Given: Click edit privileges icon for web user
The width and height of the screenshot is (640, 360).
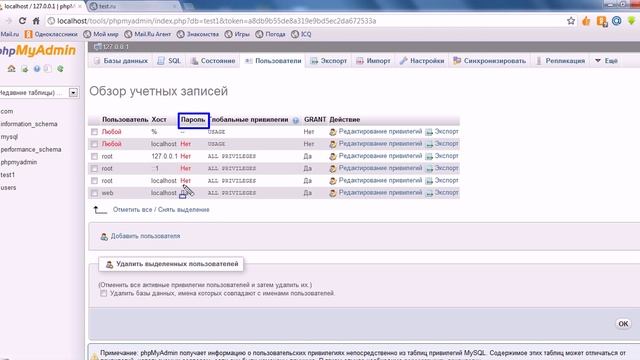Looking at the screenshot, I should pyautogui.click(x=333, y=193).
